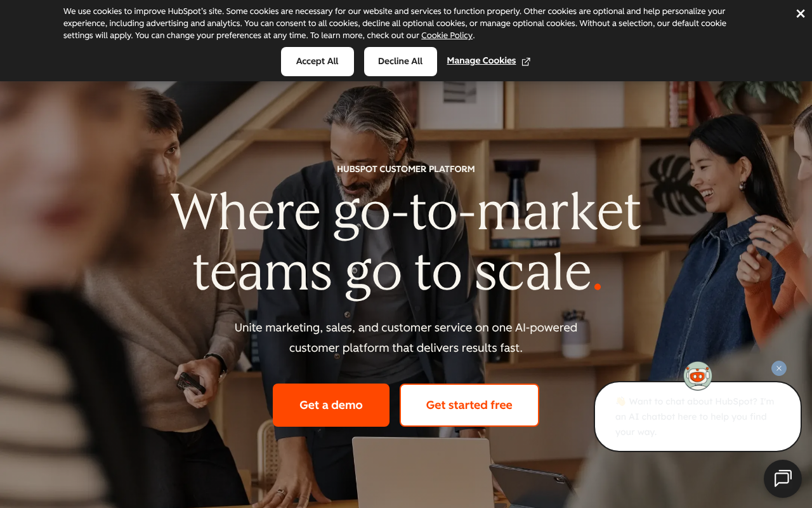Open the chatbot greeting message bubble

coord(698,417)
